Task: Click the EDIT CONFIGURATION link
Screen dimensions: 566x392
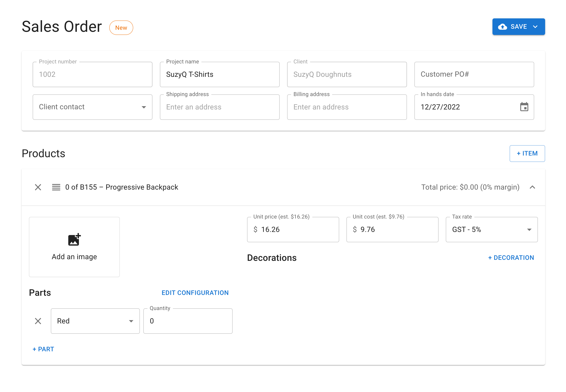Action: click(x=195, y=292)
